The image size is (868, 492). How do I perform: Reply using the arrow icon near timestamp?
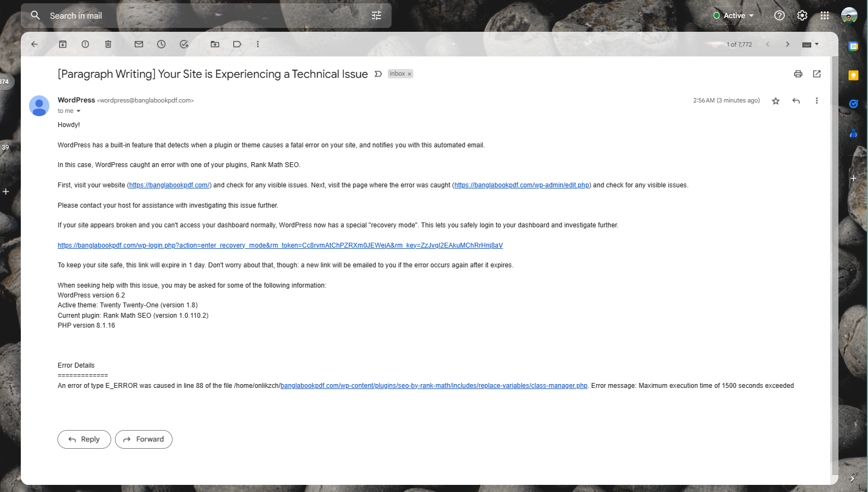click(x=796, y=101)
